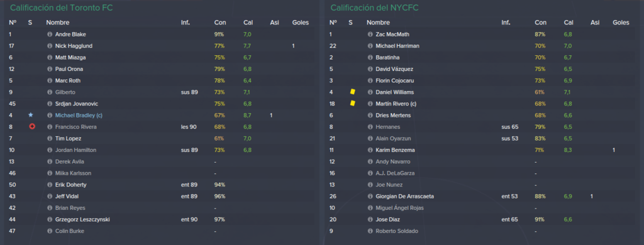The image size is (644, 245).
Task: Click the red injury icon for Francisco Rivera
Action: [x=32, y=127]
